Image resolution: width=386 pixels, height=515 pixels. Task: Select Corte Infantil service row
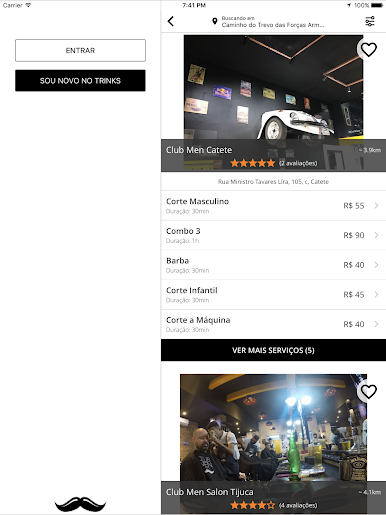(x=273, y=295)
